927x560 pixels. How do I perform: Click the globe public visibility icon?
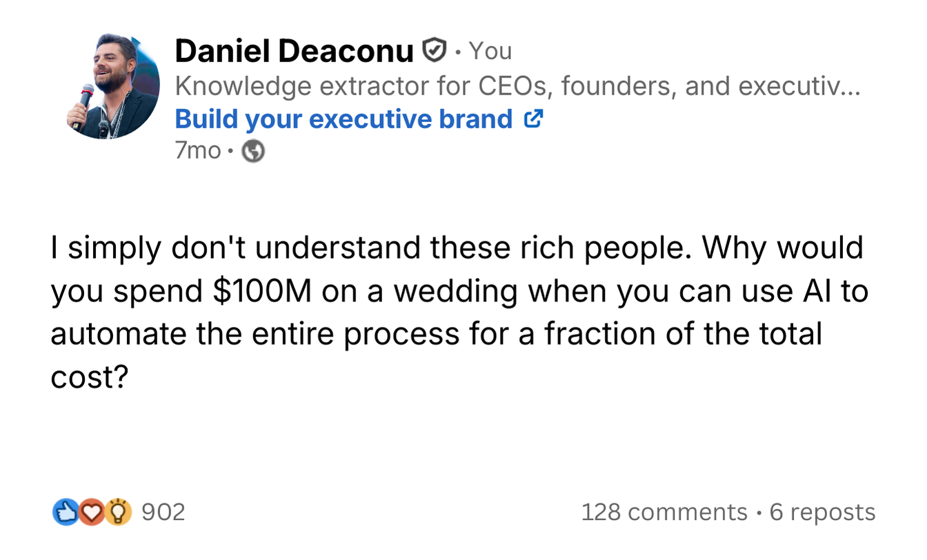click(x=253, y=151)
